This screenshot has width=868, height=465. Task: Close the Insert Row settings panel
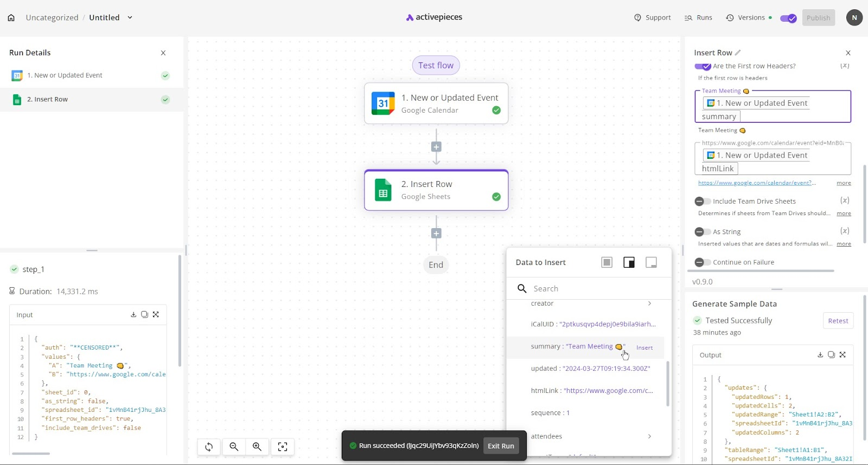[848, 53]
